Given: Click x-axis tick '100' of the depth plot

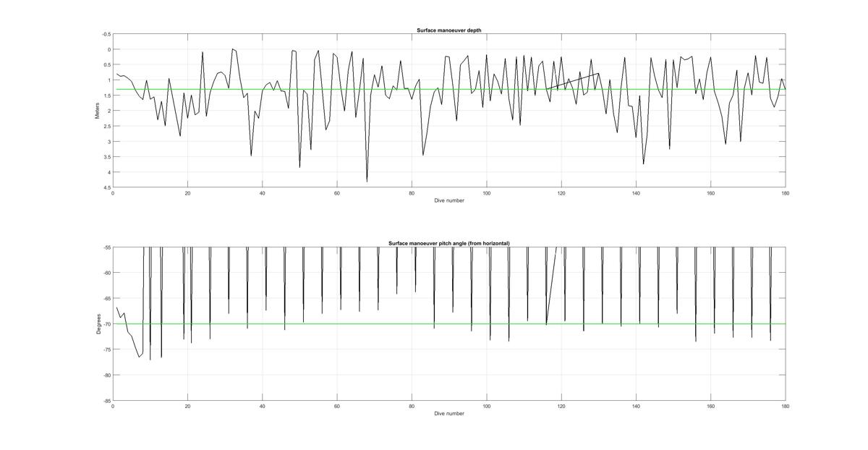Looking at the screenshot, I should [487, 193].
